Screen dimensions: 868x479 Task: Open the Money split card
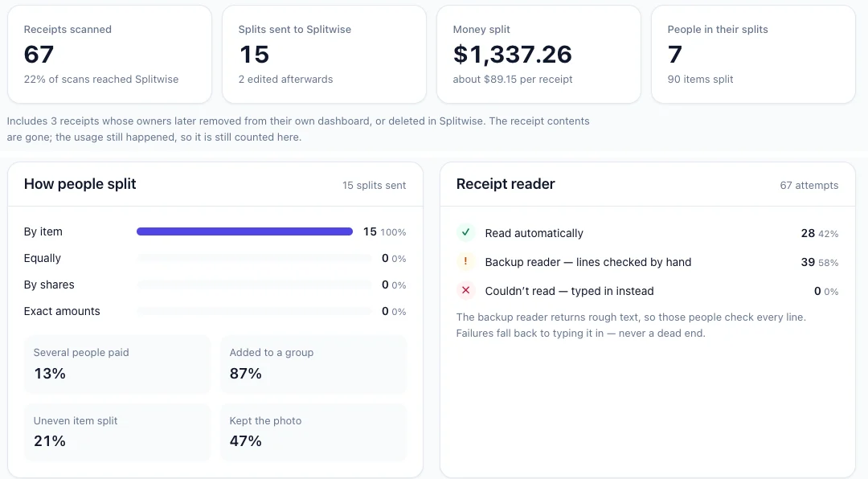coord(538,55)
